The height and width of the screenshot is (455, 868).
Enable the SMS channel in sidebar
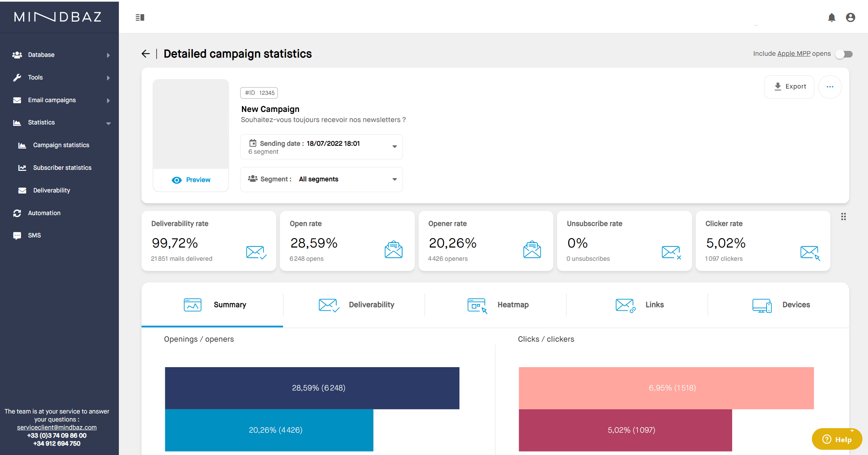34,235
